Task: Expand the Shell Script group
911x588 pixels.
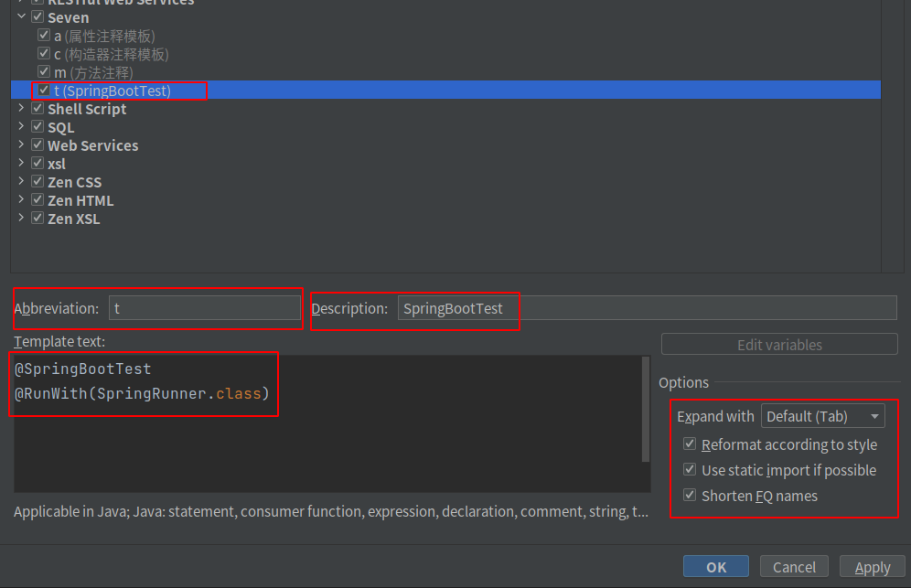Action: pos(22,108)
